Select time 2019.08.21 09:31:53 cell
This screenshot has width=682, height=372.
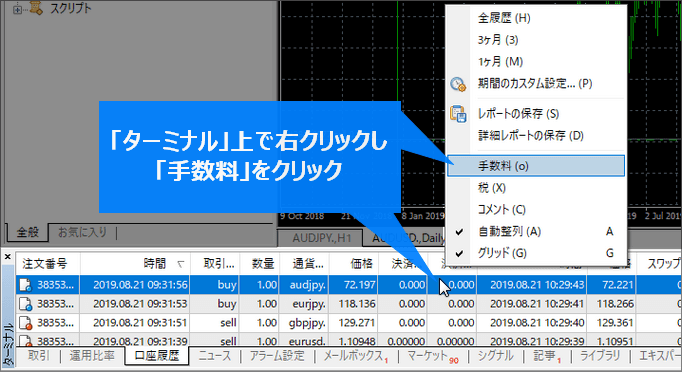point(140,304)
